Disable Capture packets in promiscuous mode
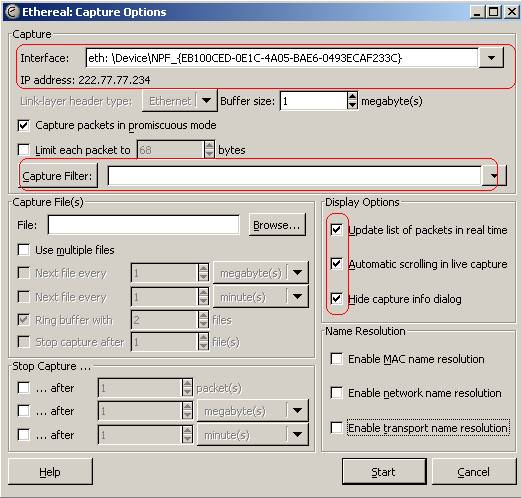 pos(24,126)
